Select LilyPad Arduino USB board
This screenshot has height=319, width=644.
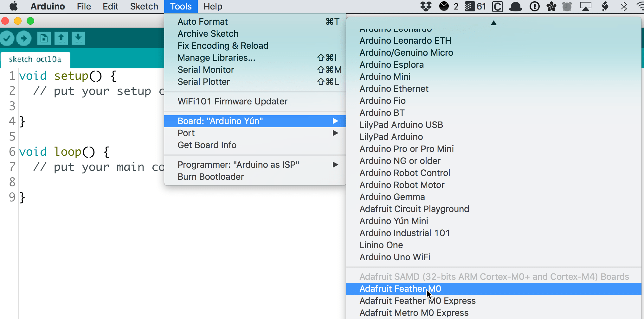pyautogui.click(x=494, y=125)
